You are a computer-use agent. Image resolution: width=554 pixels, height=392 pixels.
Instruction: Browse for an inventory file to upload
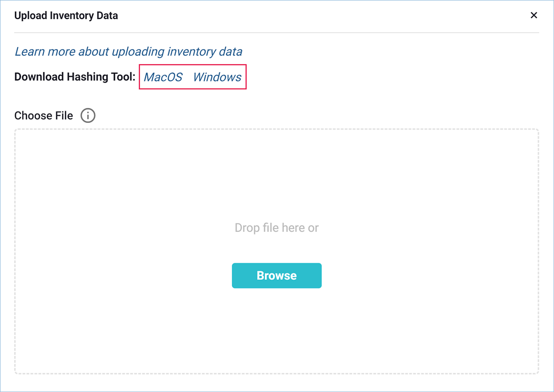tap(277, 276)
